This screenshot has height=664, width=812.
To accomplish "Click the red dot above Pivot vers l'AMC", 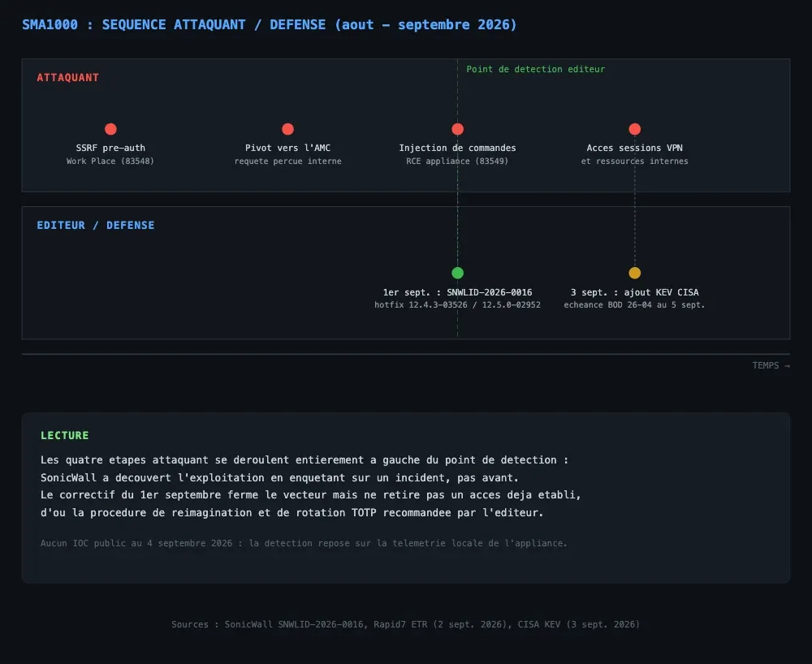I will point(288,129).
